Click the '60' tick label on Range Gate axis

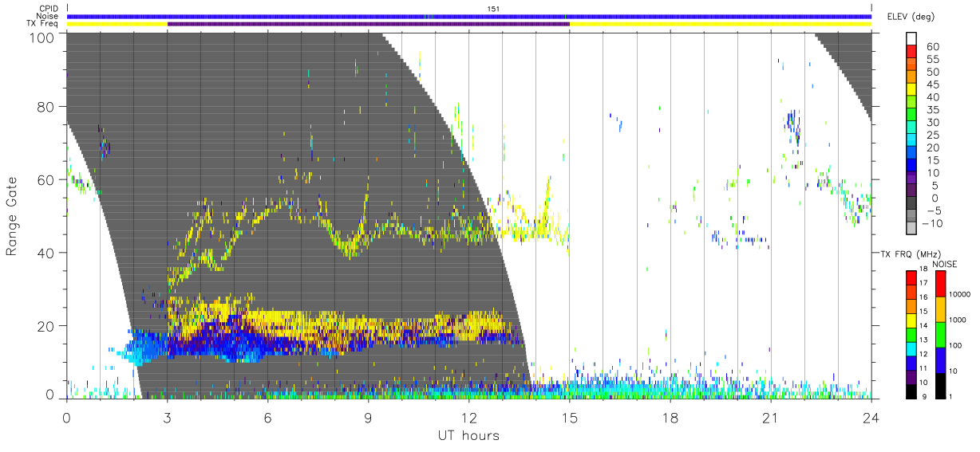tap(46, 180)
